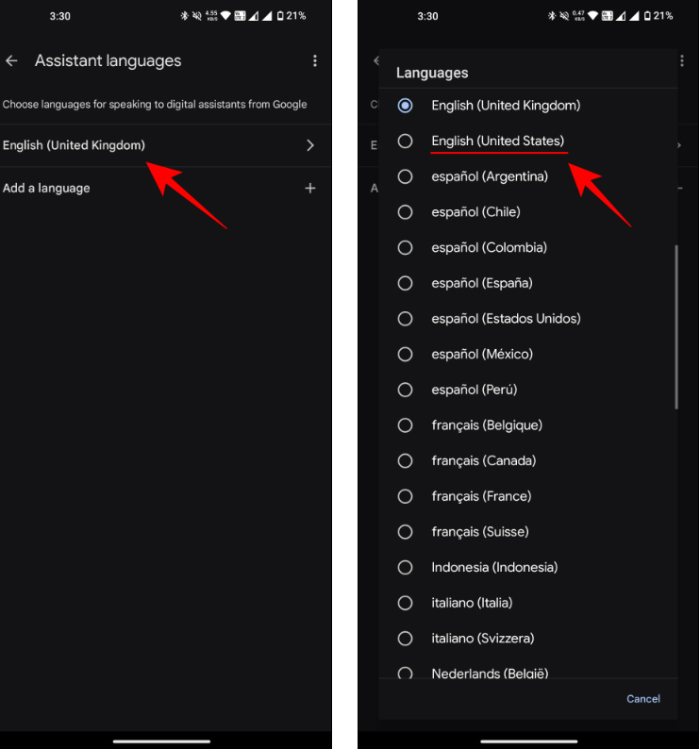The image size is (700, 749).
Task: Click the Languages dialog scrollbar
Action: click(x=675, y=326)
